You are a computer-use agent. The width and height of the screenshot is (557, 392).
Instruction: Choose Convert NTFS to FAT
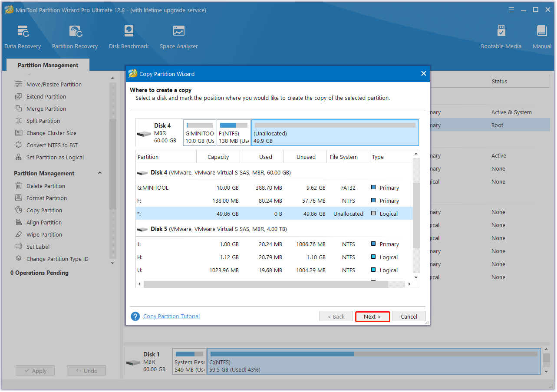point(52,145)
